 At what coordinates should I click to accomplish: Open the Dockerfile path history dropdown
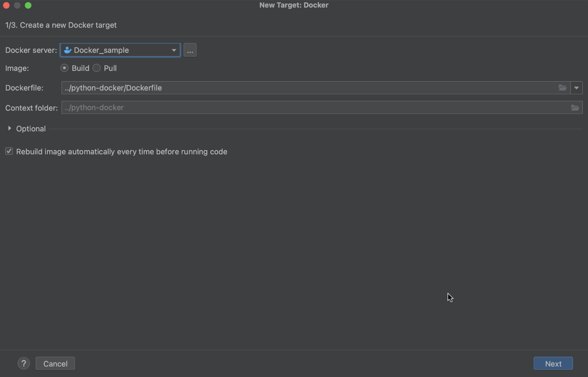[576, 88]
